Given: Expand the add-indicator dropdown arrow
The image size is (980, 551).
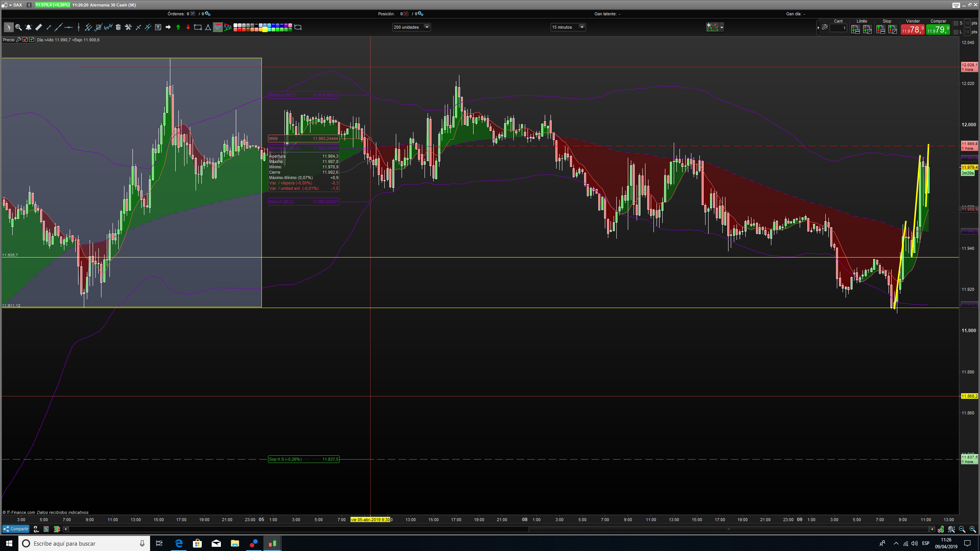Looking at the screenshot, I should tap(722, 27).
